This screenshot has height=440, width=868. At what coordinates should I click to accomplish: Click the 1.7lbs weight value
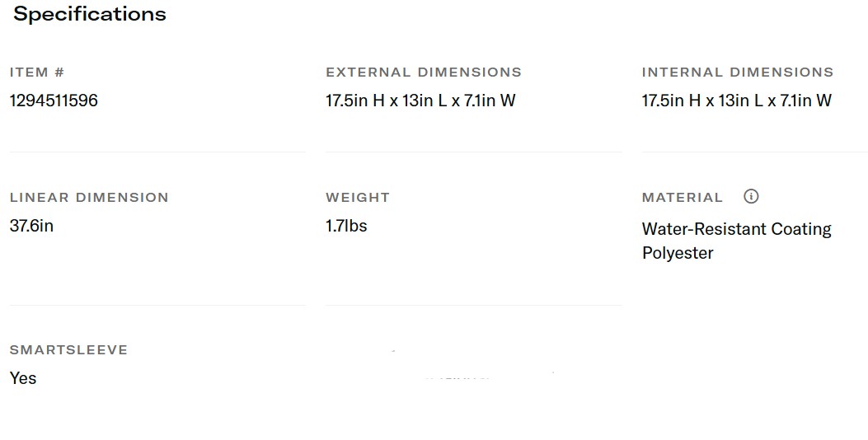(x=346, y=226)
